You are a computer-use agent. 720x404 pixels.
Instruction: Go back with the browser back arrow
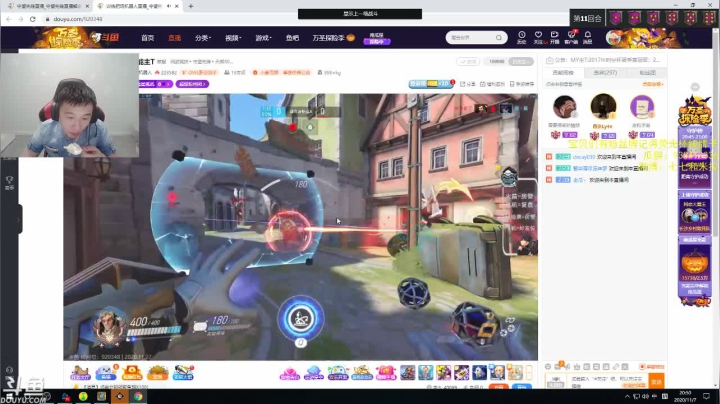(x=9, y=19)
